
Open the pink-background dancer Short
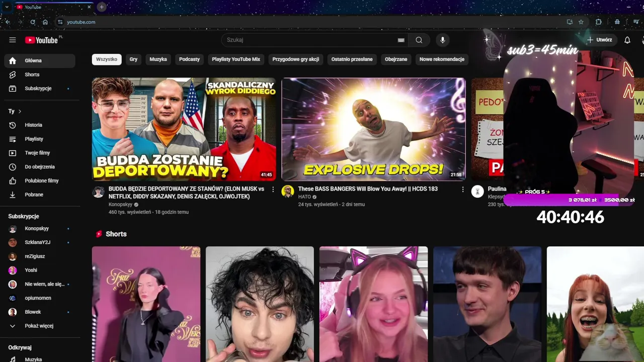click(146, 304)
